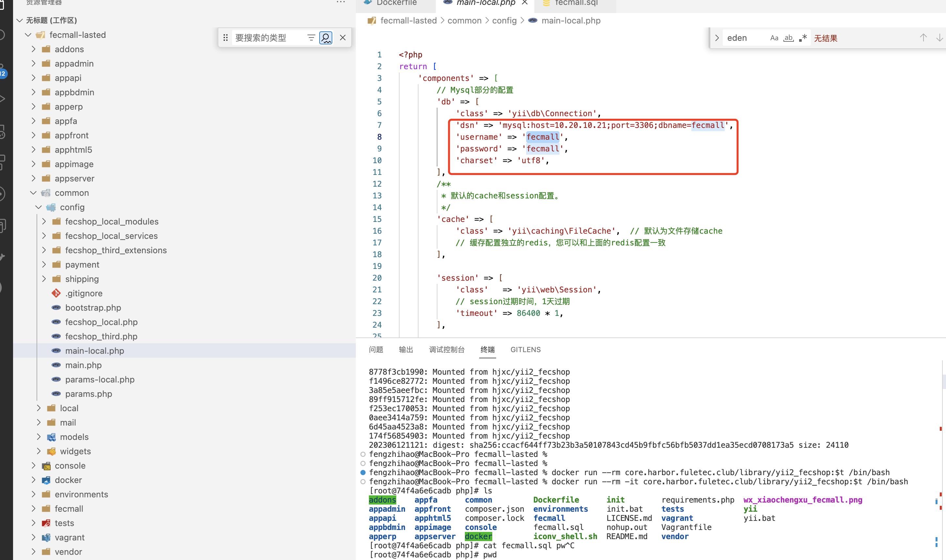Screen dimensions: 946x560
Task: Open params.php in explorer
Action: [89, 394]
